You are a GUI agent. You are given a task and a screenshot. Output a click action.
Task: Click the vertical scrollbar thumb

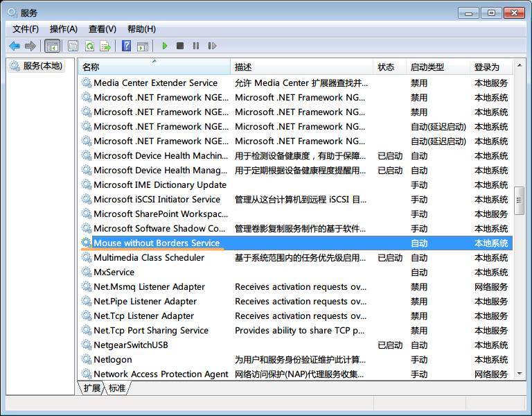click(x=519, y=200)
